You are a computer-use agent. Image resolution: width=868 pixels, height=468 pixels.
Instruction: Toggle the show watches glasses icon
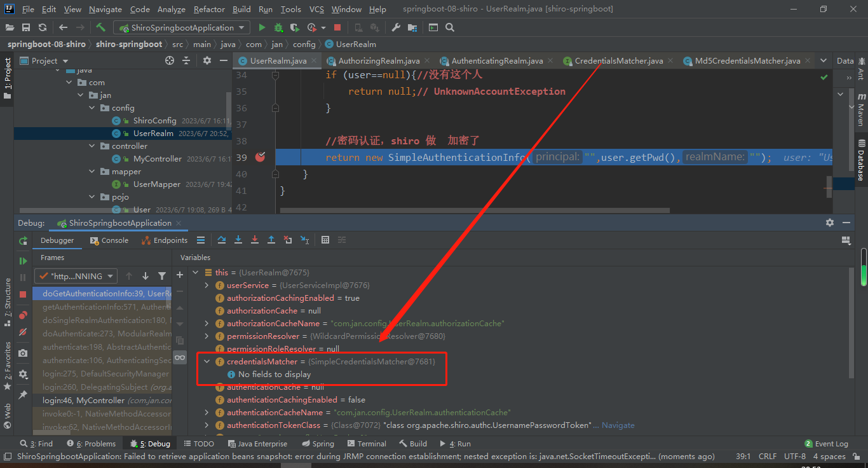tap(180, 357)
